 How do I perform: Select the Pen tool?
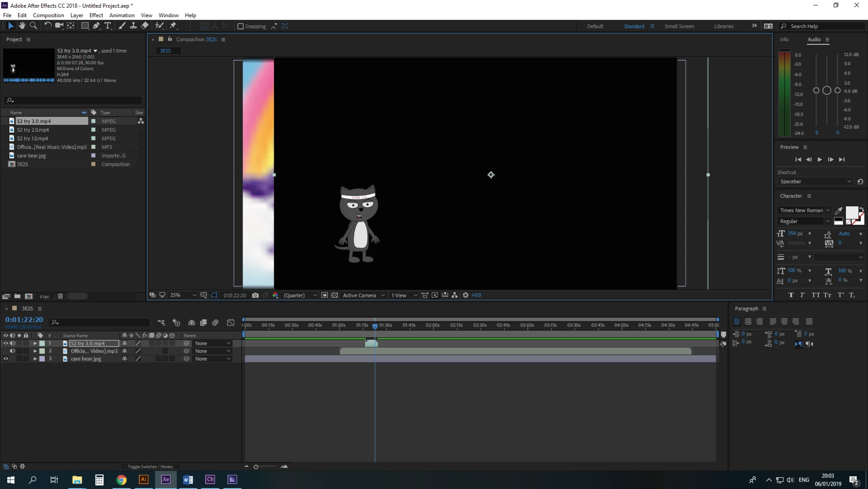tap(96, 26)
